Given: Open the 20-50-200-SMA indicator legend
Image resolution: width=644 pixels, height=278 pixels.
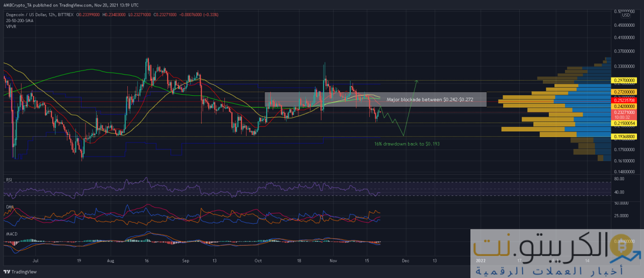Looking at the screenshot, I should pyautogui.click(x=20, y=21).
